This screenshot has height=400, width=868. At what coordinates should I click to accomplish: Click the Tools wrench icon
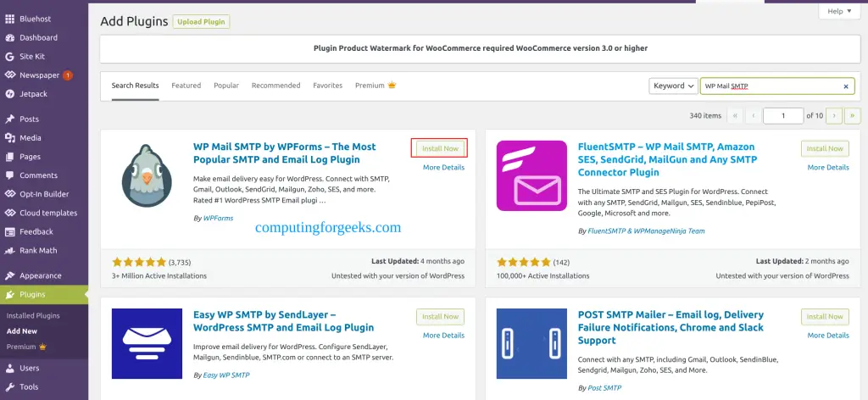[9, 386]
